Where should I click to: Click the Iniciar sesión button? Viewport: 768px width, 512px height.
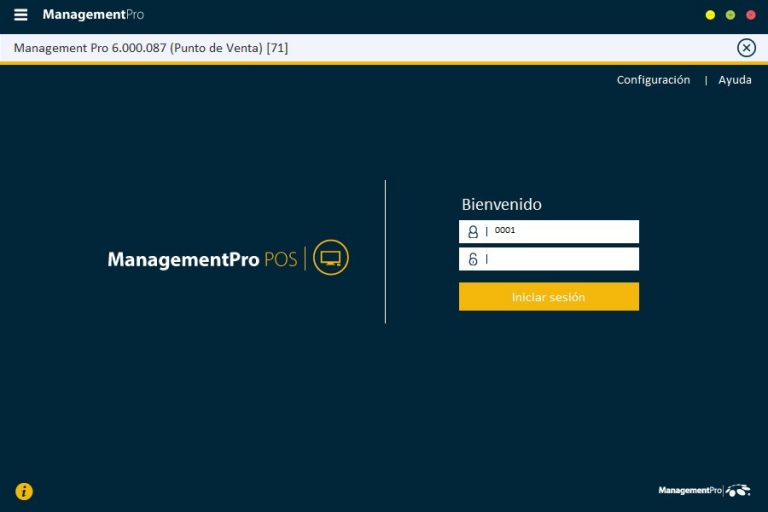point(549,296)
